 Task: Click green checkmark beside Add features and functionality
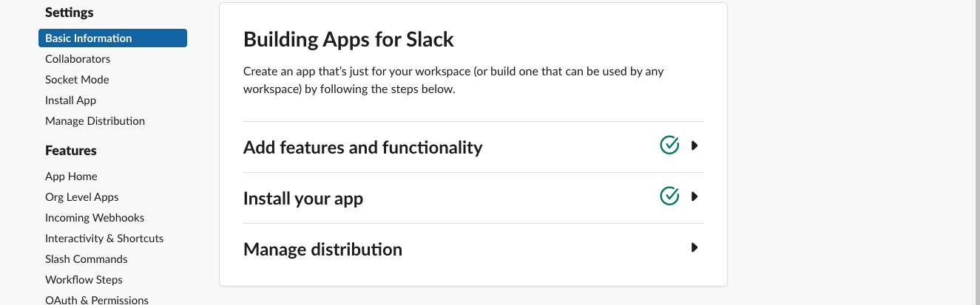pos(669,145)
